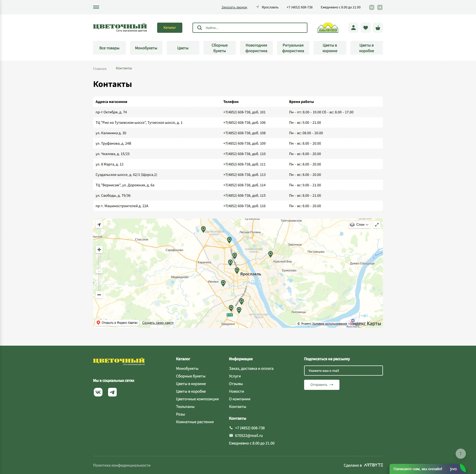
Task: Click the scroll-to-top arrow button
Action: tap(460, 454)
